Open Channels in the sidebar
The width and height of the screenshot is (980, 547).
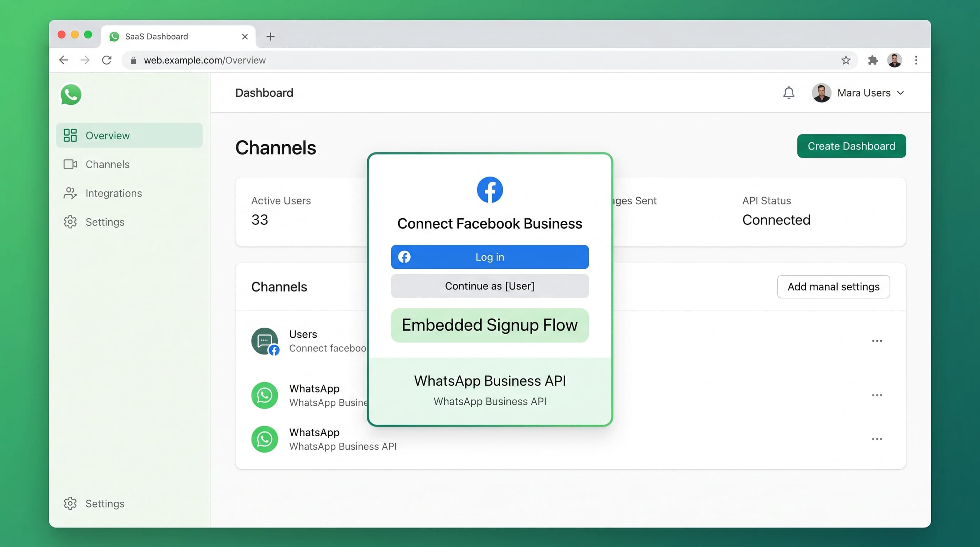[129, 164]
